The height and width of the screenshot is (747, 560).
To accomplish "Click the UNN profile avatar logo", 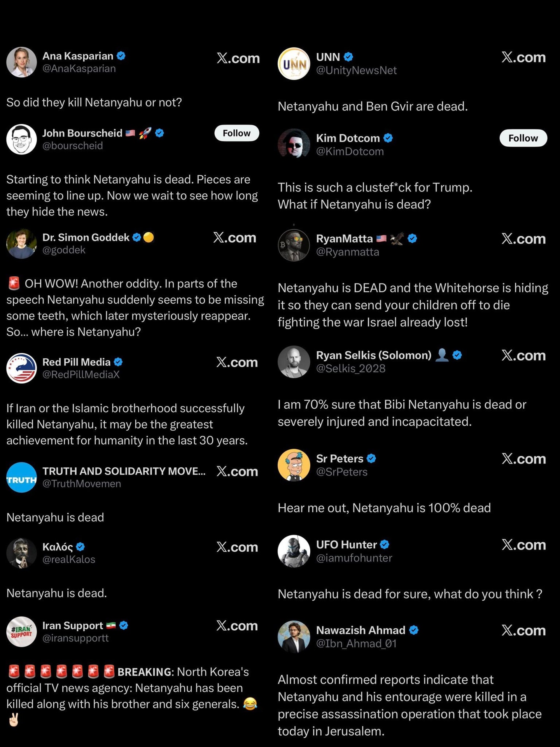I will 294,63.
